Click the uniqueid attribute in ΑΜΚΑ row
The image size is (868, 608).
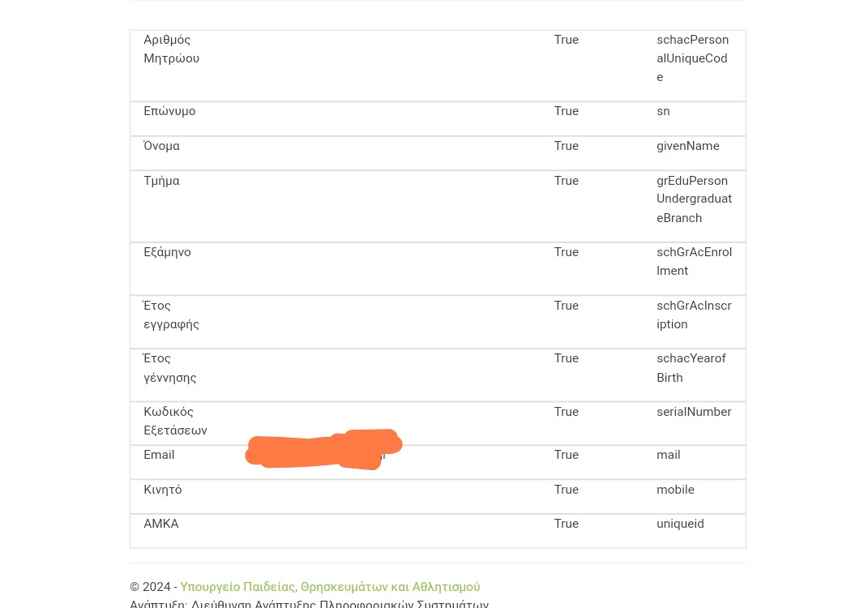click(x=680, y=523)
